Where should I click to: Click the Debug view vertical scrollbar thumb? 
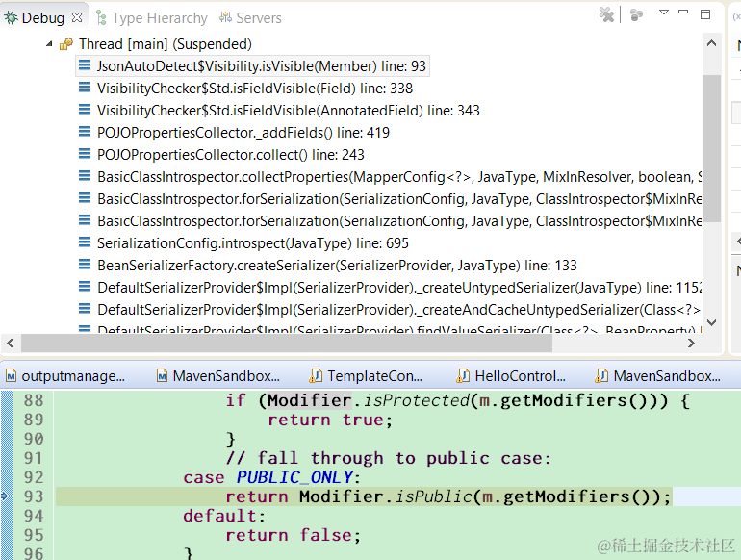click(711, 148)
